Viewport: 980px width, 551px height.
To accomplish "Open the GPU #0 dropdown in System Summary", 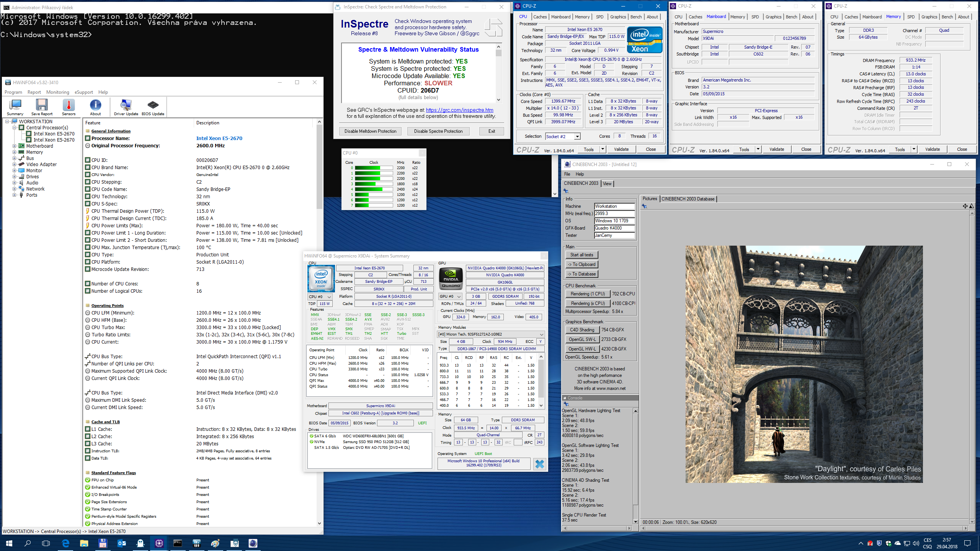I will [450, 297].
